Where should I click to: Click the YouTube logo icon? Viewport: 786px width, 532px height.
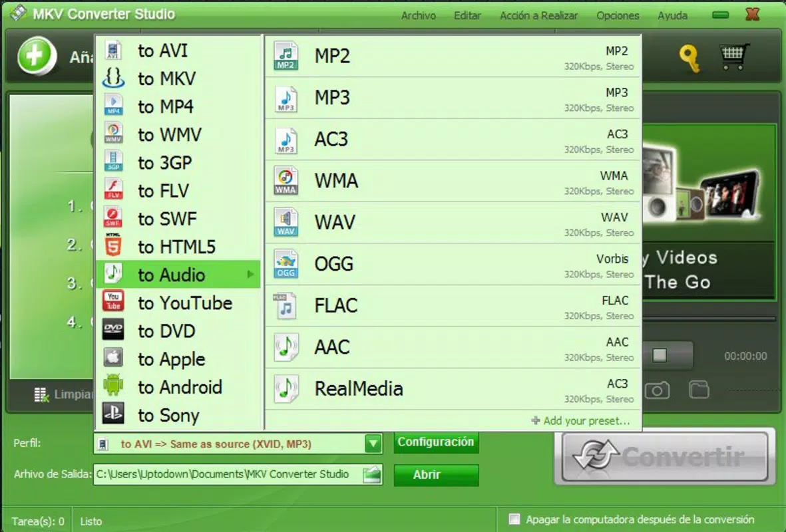113,301
